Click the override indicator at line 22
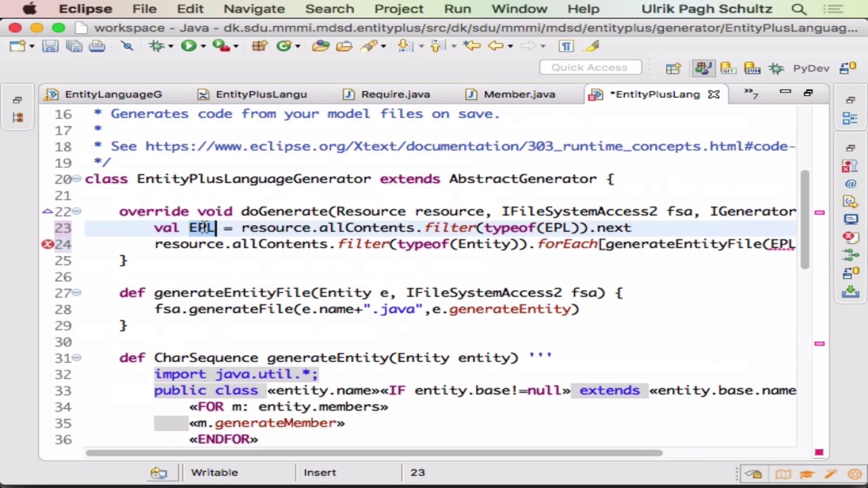The image size is (868, 488). click(47, 211)
